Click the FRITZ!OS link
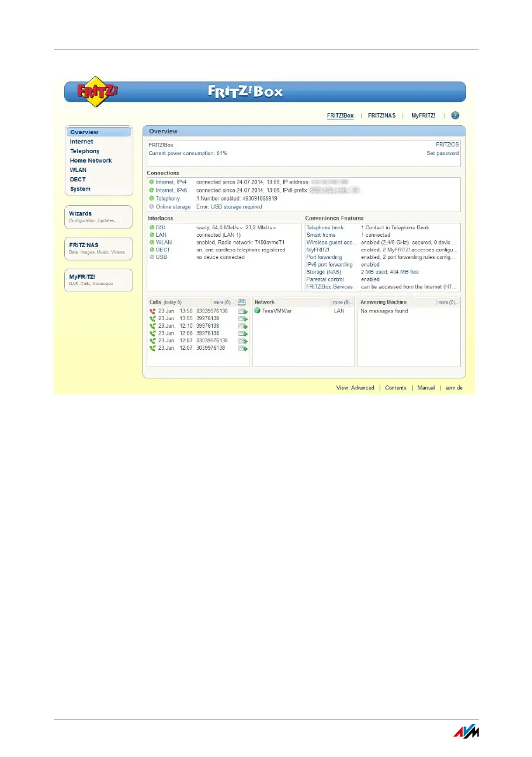The image size is (532, 757). click(x=447, y=144)
